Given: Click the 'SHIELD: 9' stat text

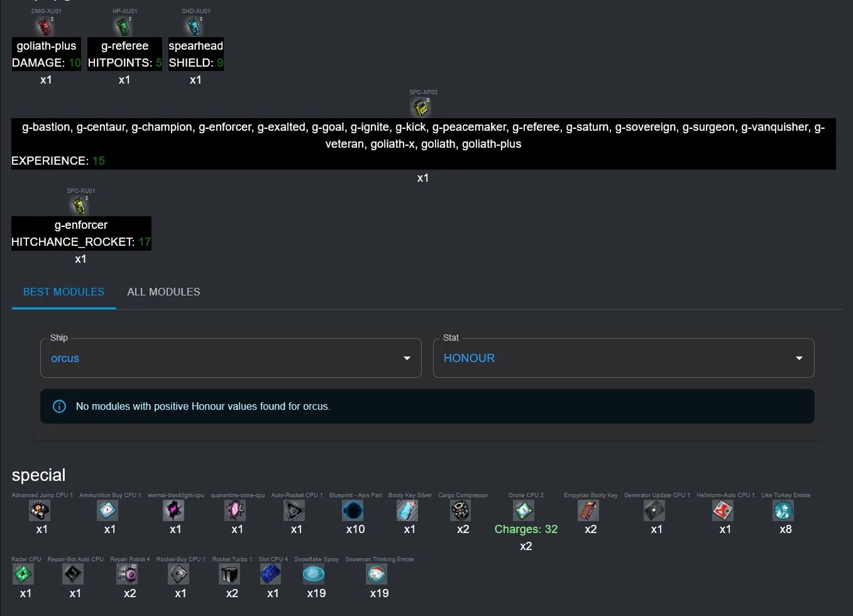Looking at the screenshot, I should pos(195,63).
